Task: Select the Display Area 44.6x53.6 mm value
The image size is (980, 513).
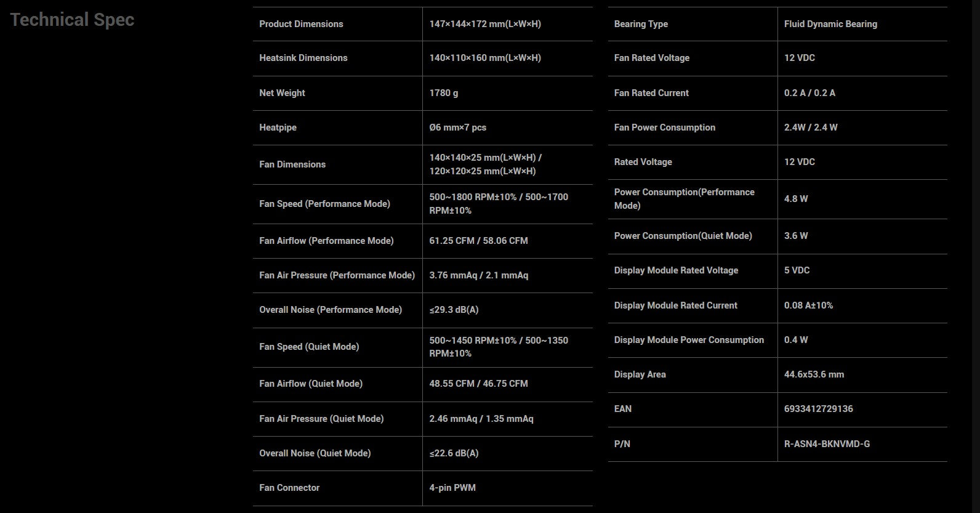Action: click(x=814, y=374)
